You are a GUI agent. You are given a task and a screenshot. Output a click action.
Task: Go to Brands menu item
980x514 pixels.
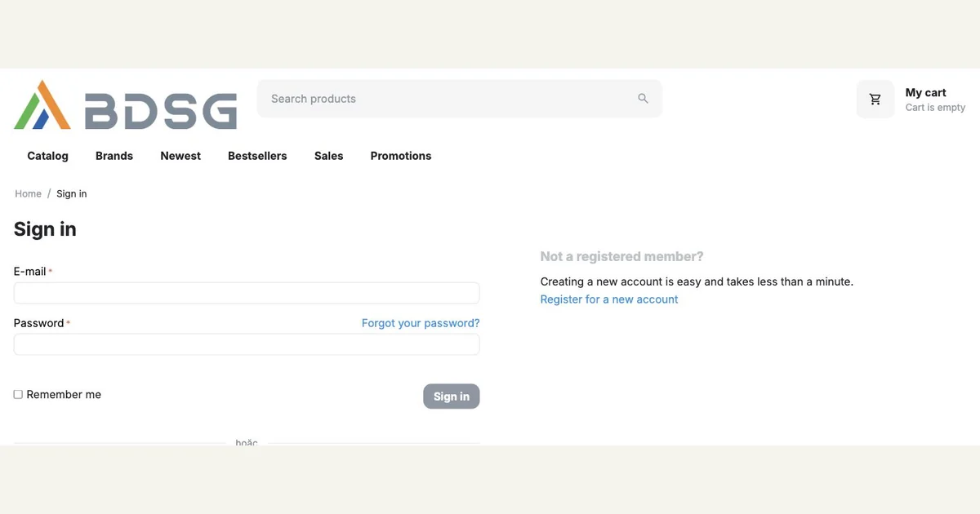(x=114, y=156)
